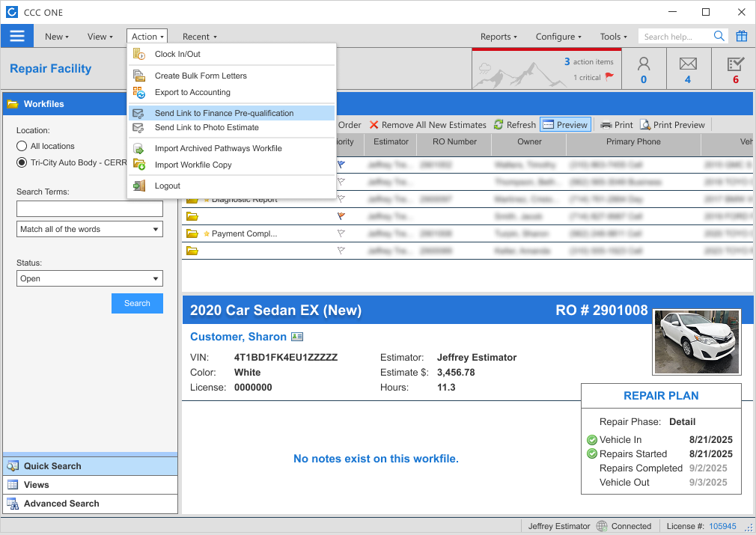Open the Configure menu
This screenshot has width=756, height=535.
pyautogui.click(x=558, y=36)
